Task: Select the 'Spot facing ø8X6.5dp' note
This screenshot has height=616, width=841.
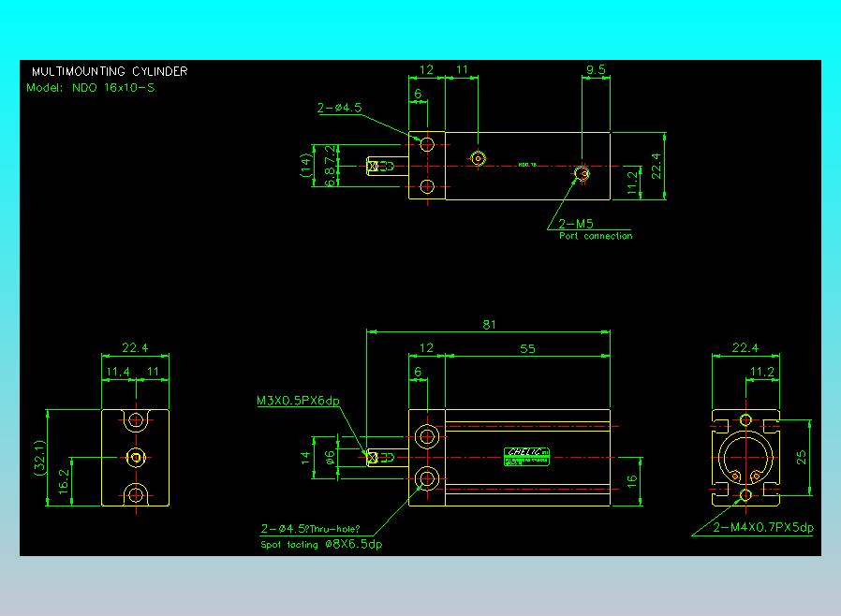Action: pos(321,544)
